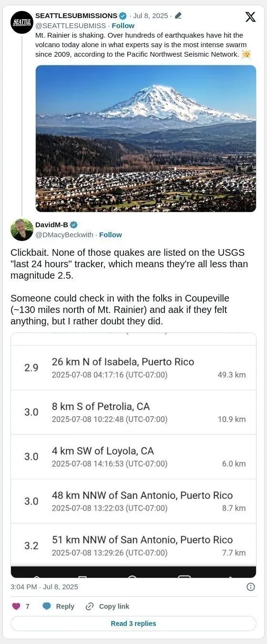Follow the SEATTLESUBMISS account

click(x=123, y=26)
